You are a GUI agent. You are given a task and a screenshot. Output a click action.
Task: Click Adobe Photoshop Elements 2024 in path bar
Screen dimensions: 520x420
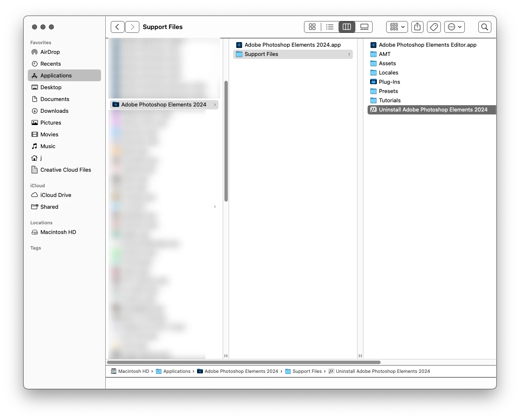[x=237, y=371]
